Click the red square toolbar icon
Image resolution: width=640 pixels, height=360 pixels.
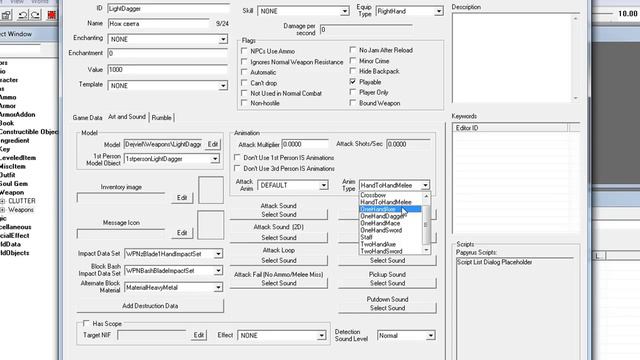[x=51, y=15]
